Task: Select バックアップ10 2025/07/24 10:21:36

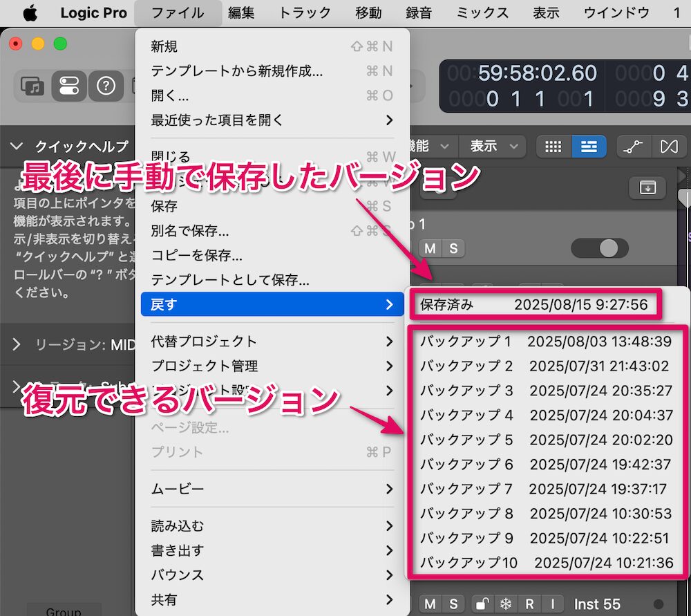Action: (x=547, y=563)
